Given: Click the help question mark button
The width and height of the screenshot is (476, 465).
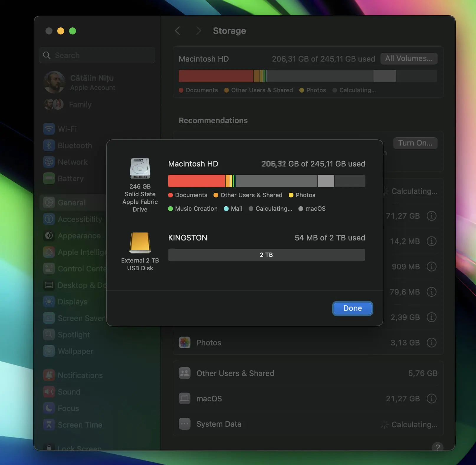Looking at the screenshot, I should 438,447.
